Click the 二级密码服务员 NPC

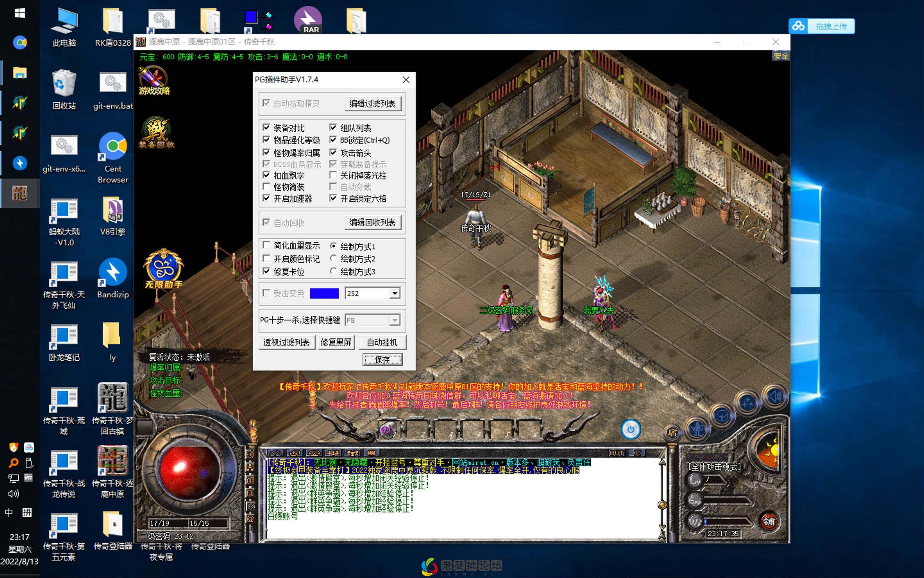coord(506,309)
